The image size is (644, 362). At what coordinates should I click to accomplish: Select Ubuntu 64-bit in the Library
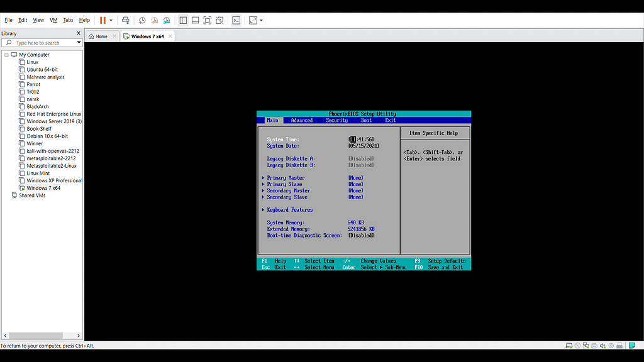coord(42,69)
